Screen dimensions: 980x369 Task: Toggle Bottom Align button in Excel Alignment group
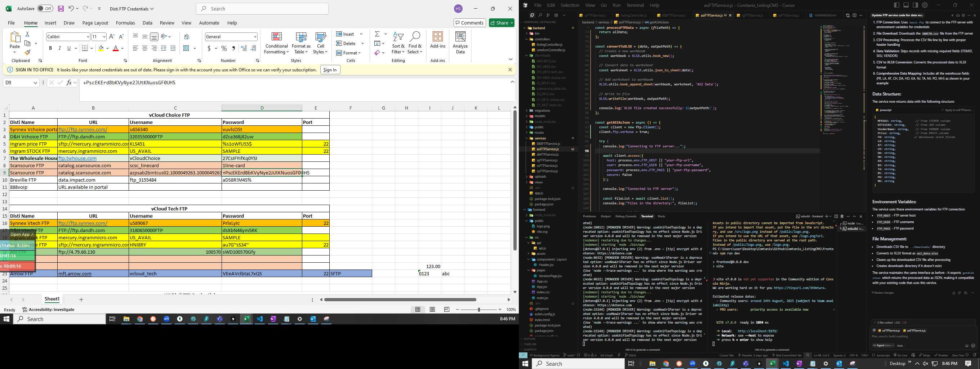coord(154,36)
